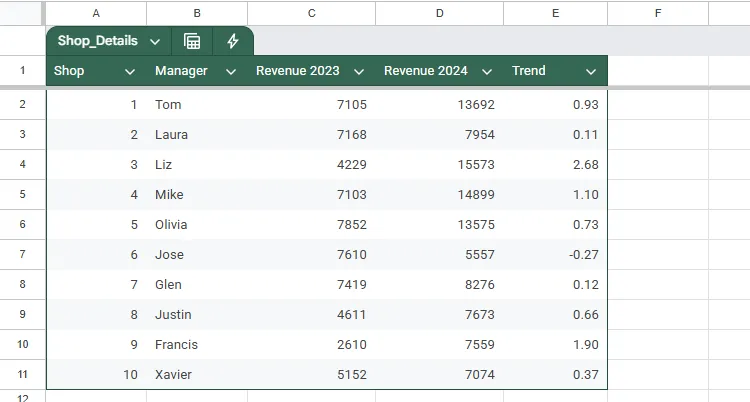Click the Shop_Details table name label
The height and width of the screenshot is (402, 750).
(x=98, y=42)
